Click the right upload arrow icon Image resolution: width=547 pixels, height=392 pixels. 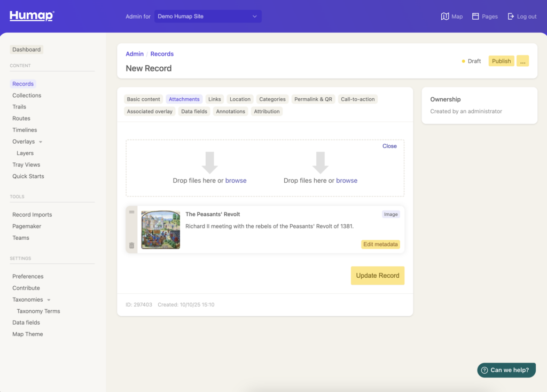click(320, 162)
